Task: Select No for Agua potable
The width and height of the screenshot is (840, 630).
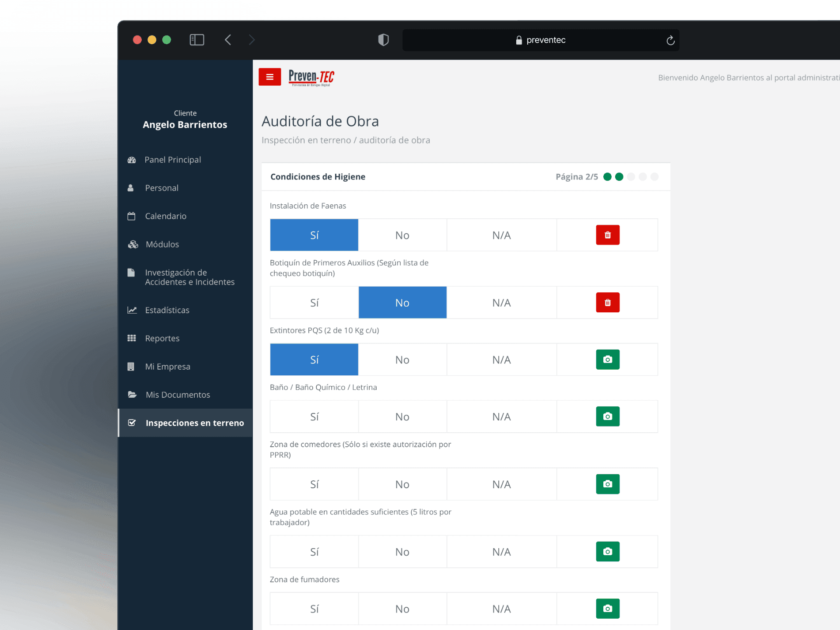Action: [x=402, y=552]
